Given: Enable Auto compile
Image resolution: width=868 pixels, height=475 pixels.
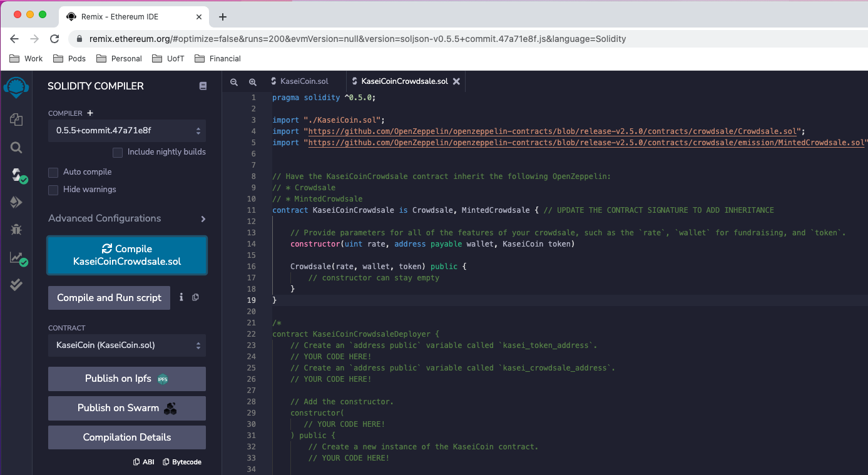Looking at the screenshot, I should click(53, 171).
